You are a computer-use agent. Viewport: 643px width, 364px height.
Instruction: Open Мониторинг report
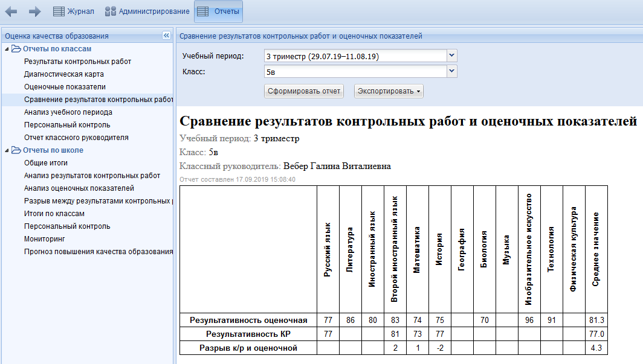click(45, 239)
